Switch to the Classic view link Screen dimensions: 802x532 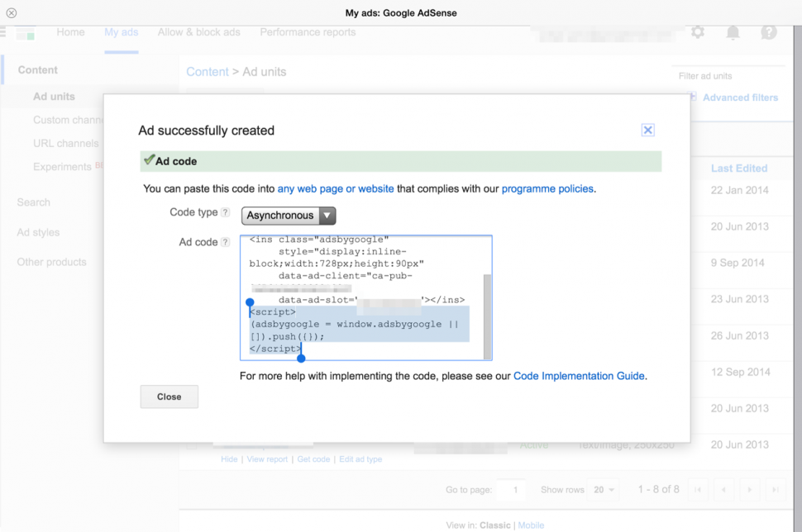494,525
